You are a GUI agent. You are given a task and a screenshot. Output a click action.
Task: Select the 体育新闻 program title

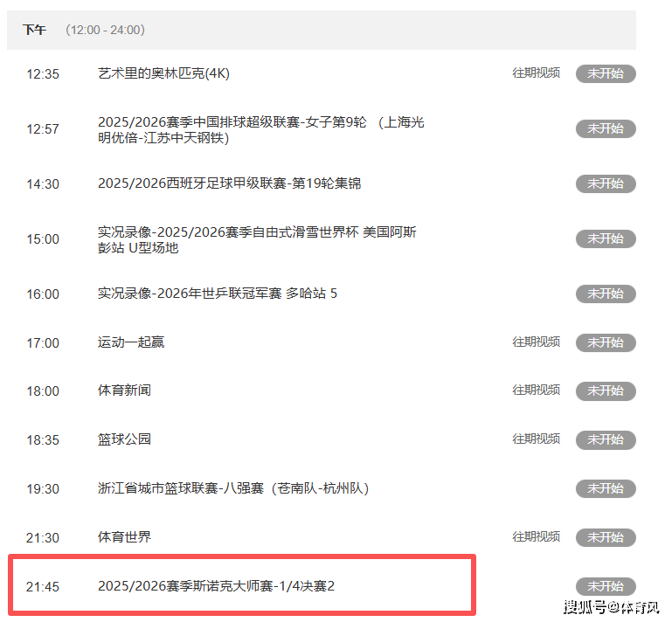point(124,390)
